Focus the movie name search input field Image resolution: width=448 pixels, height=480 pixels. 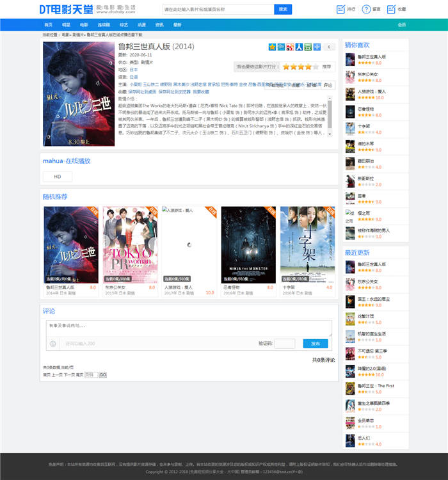click(x=218, y=10)
